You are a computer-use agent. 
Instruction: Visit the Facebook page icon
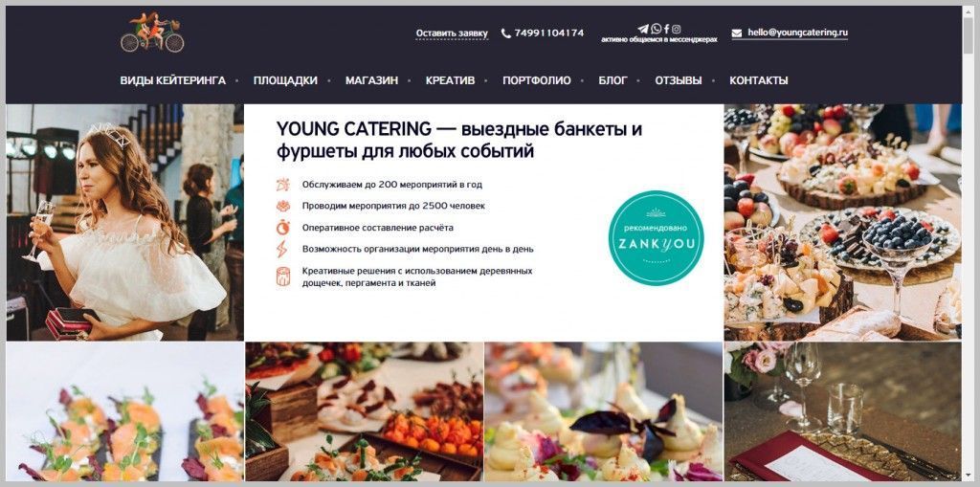[x=666, y=29]
